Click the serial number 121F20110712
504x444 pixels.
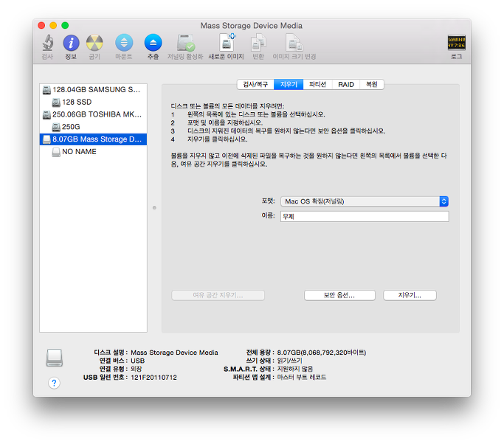tap(153, 378)
